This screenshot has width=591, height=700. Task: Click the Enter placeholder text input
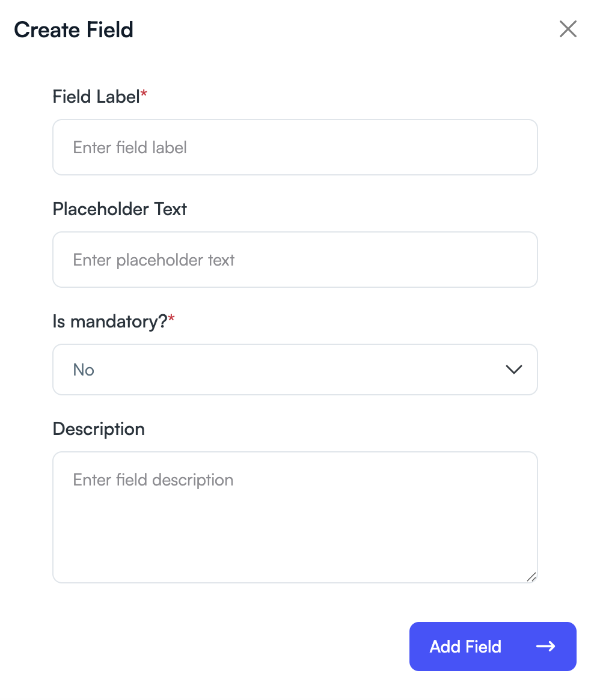tap(295, 260)
